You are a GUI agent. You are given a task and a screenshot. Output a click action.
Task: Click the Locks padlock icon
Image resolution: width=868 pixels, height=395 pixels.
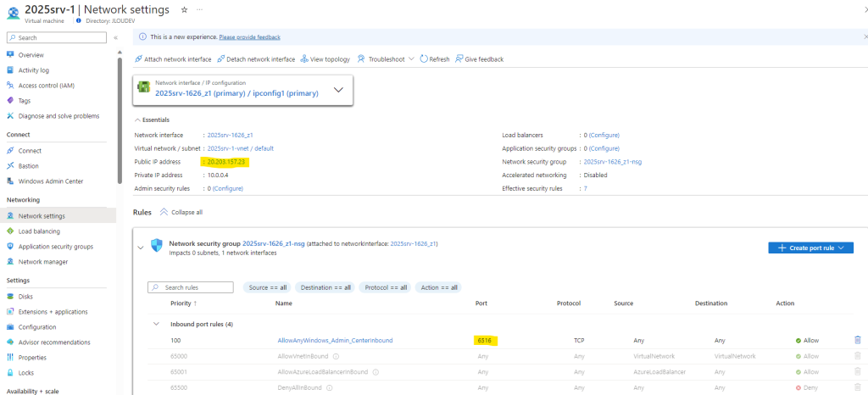10,373
